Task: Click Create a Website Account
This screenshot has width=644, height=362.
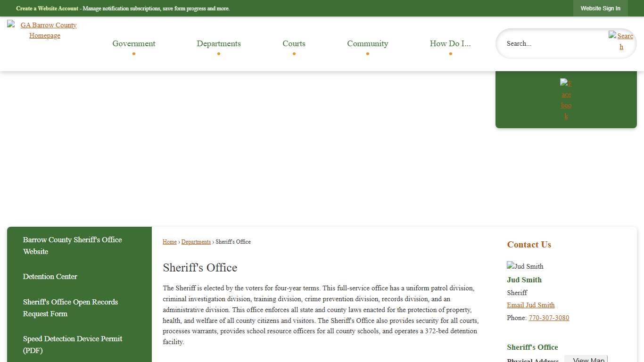Action: 47,8
